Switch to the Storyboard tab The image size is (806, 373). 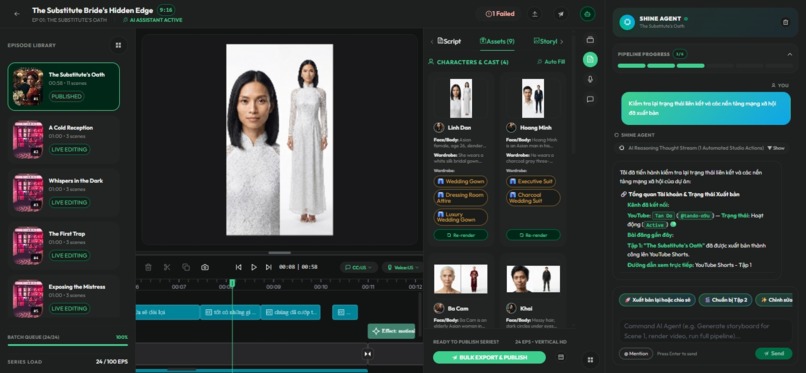pyautogui.click(x=545, y=41)
